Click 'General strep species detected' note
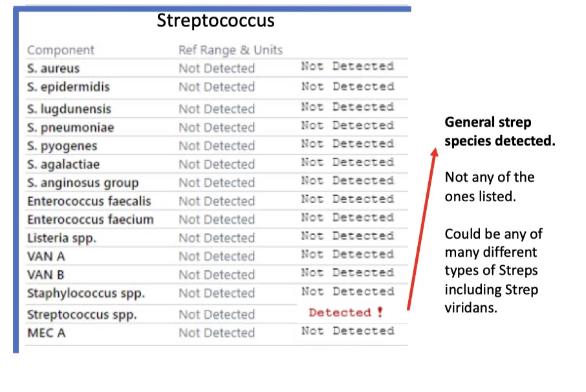The width and height of the screenshot is (586, 392). pyautogui.click(x=500, y=131)
